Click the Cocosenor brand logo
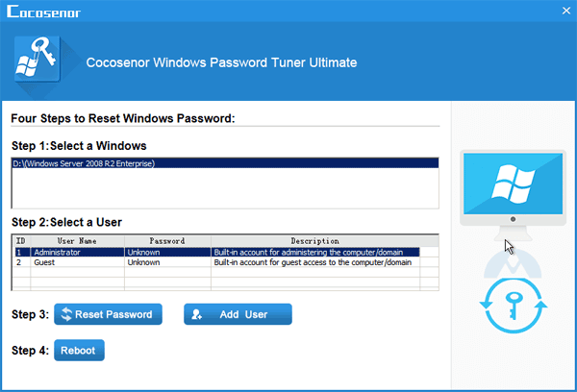The image size is (577, 392). [x=43, y=12]
